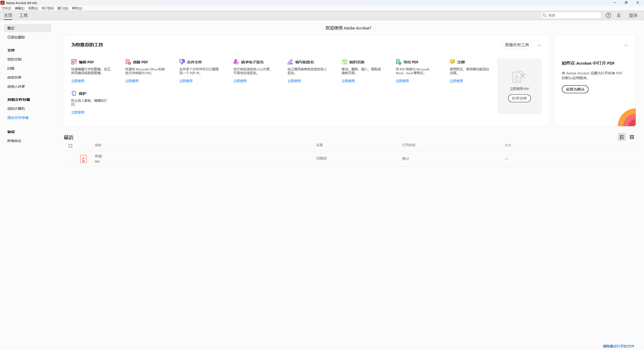Click the 仅限您 sharing cell
The image size is (644, 350).
coord(321,158)
